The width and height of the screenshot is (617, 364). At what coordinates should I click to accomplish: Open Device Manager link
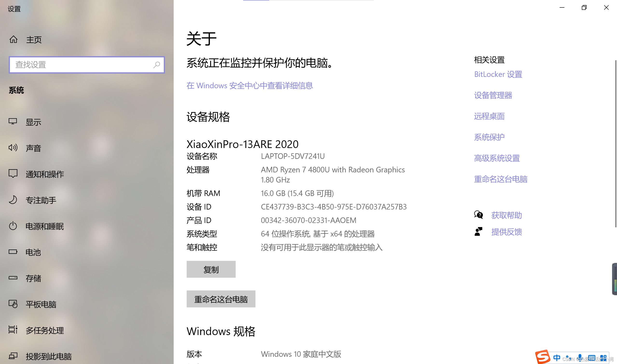coord(493,95)
